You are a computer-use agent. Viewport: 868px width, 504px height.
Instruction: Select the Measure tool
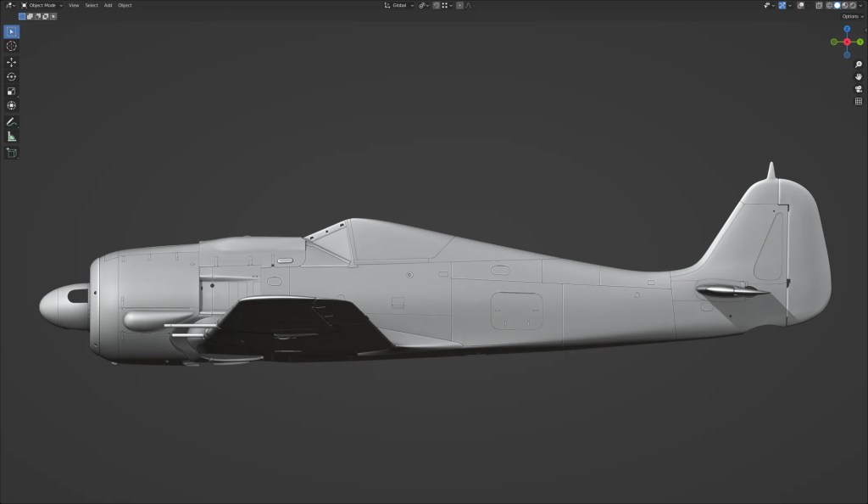12,136
